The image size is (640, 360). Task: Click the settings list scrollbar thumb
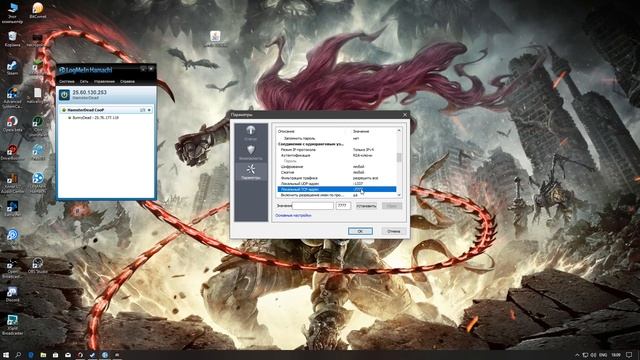[399, 157]
